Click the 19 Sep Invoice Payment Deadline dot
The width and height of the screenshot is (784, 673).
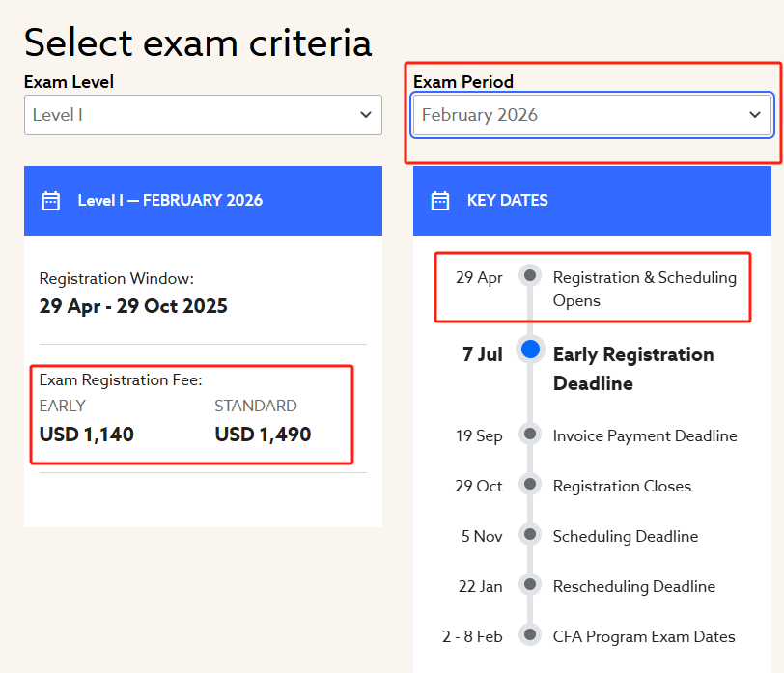coord(530,434)
